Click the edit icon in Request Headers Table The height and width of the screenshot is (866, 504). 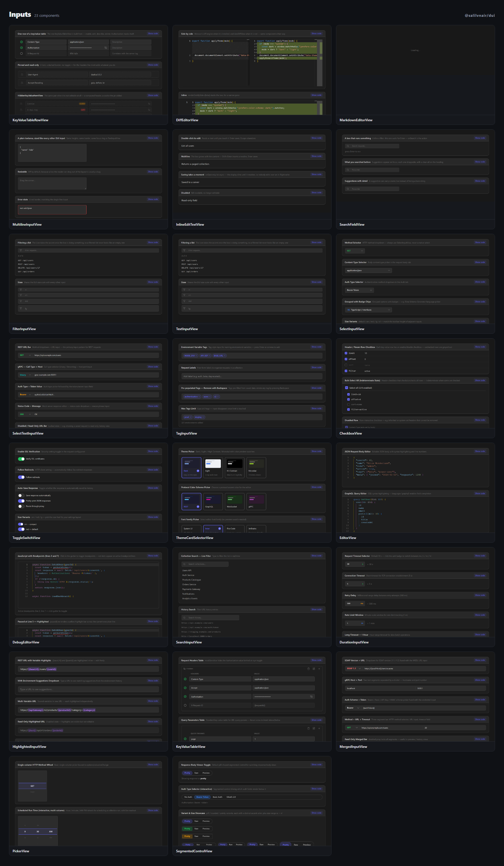314,669
